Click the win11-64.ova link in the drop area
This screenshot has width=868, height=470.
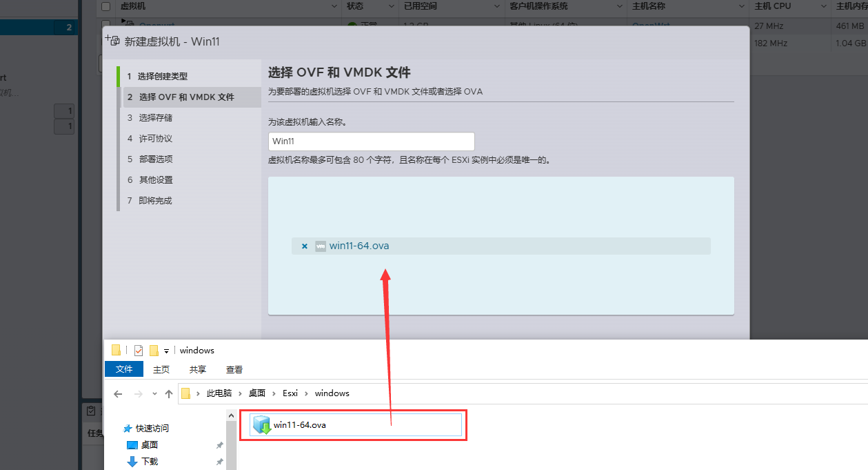(x=359, y=246)
